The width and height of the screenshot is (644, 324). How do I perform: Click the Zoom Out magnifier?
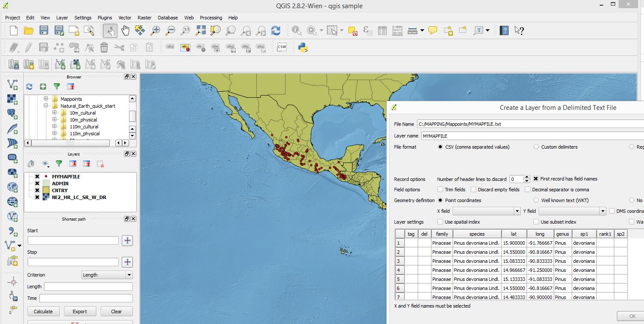170,30
